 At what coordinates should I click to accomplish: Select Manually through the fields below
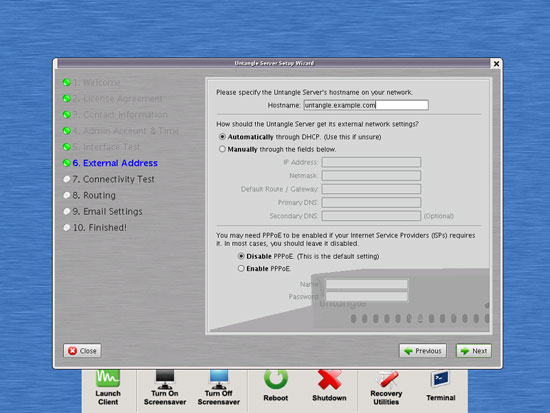click(222, 149)
